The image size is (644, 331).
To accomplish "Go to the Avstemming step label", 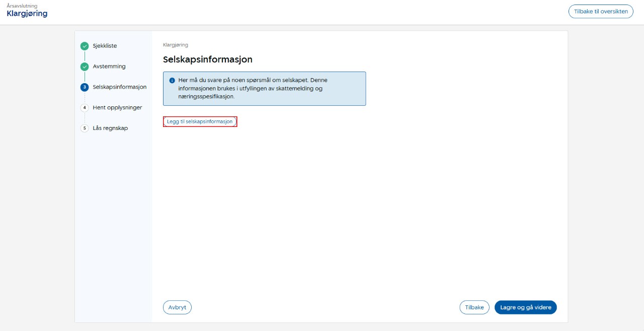I will (109, 67).
